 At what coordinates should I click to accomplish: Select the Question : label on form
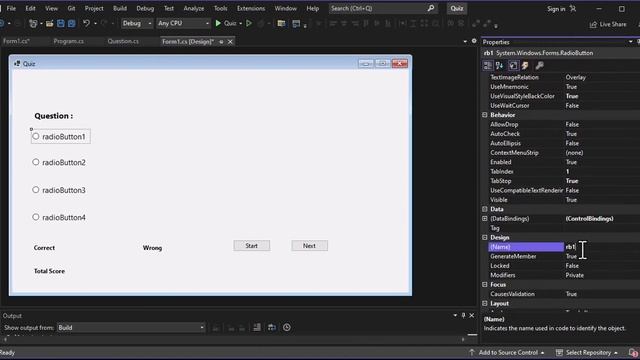pyautogui.click(x=53, y=116)
